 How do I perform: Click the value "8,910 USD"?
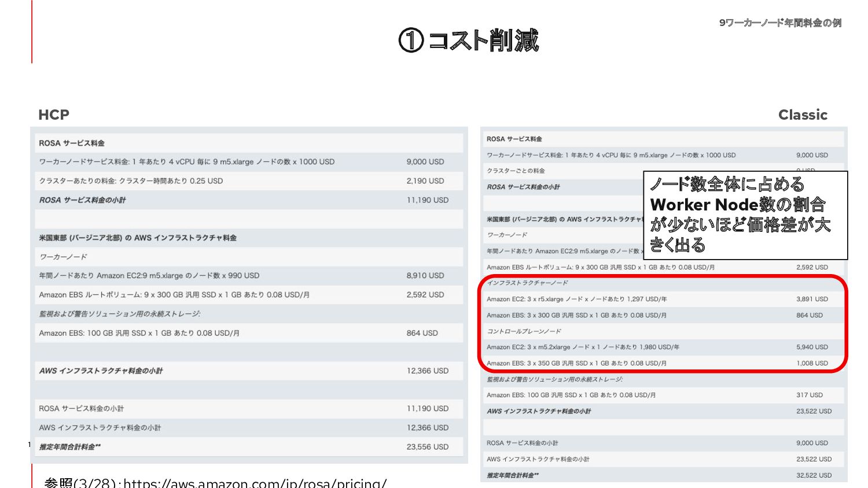tap(425, 276)
